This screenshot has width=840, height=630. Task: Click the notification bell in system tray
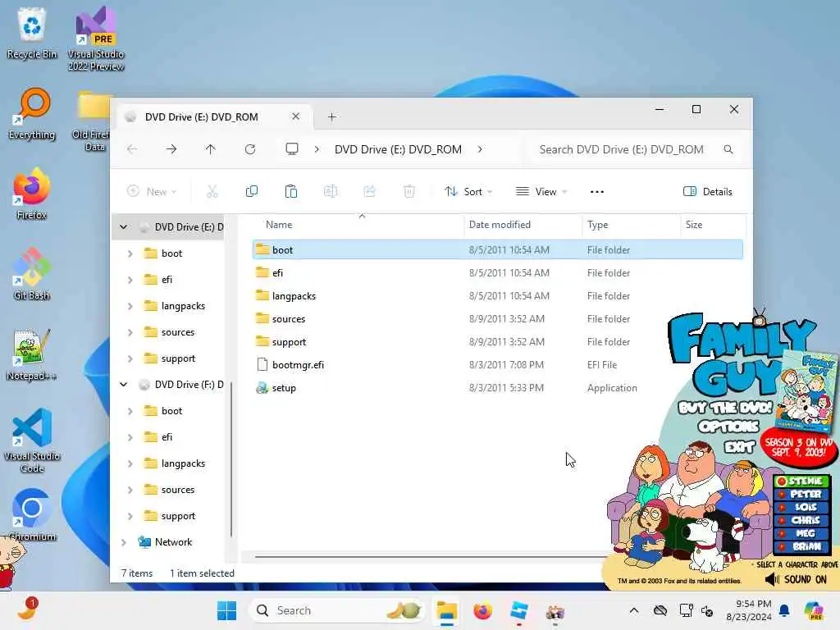(x=784, y=610)
